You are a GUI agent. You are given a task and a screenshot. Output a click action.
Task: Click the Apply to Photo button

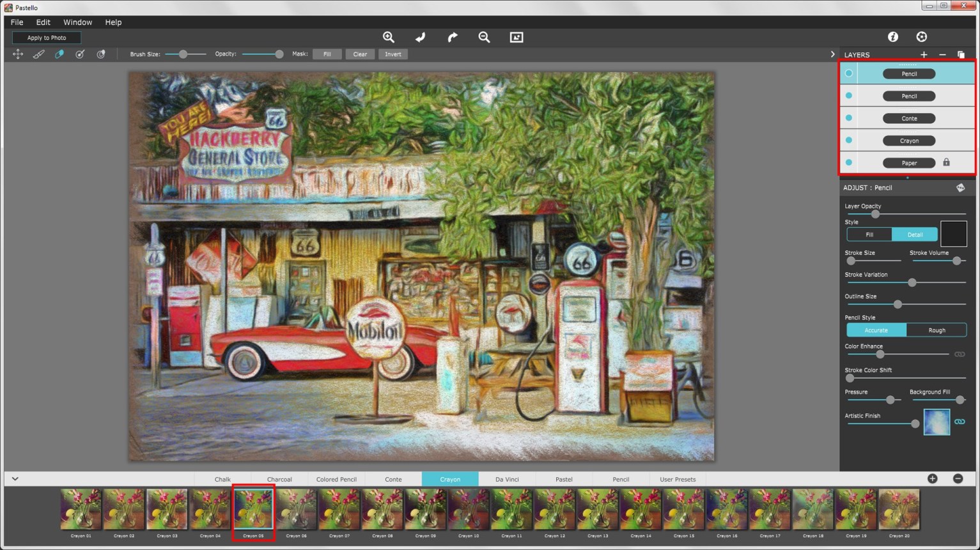pyautogui.click(x=45, y=37)
